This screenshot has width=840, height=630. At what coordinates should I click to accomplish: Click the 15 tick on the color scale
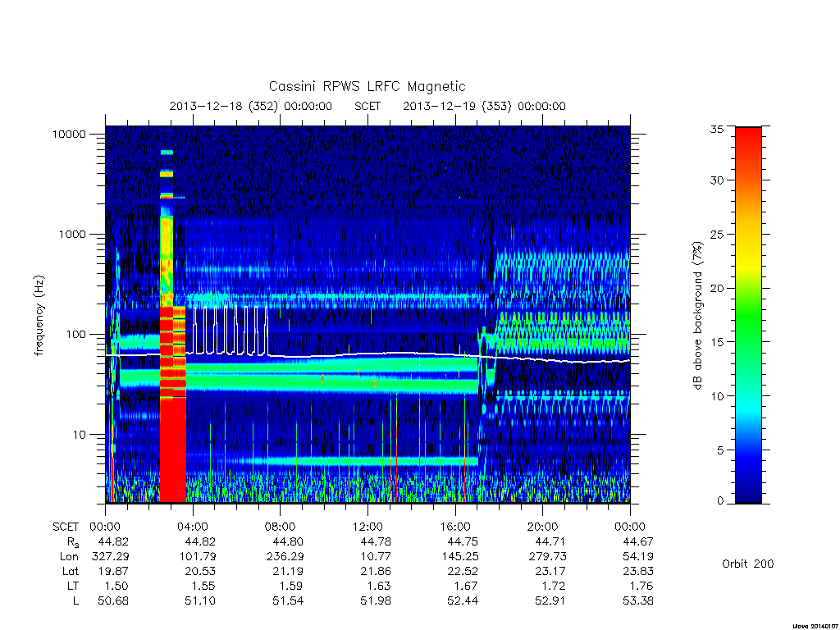pos(717,342)
